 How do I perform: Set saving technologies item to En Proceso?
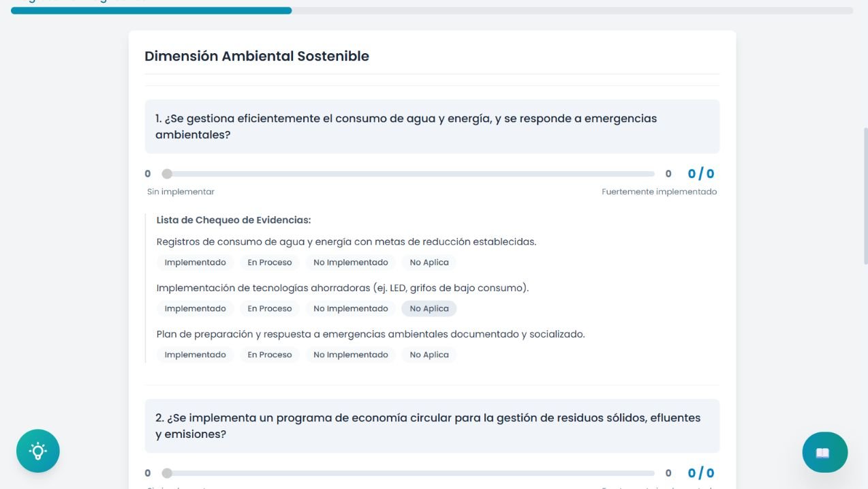pos(270,309)
